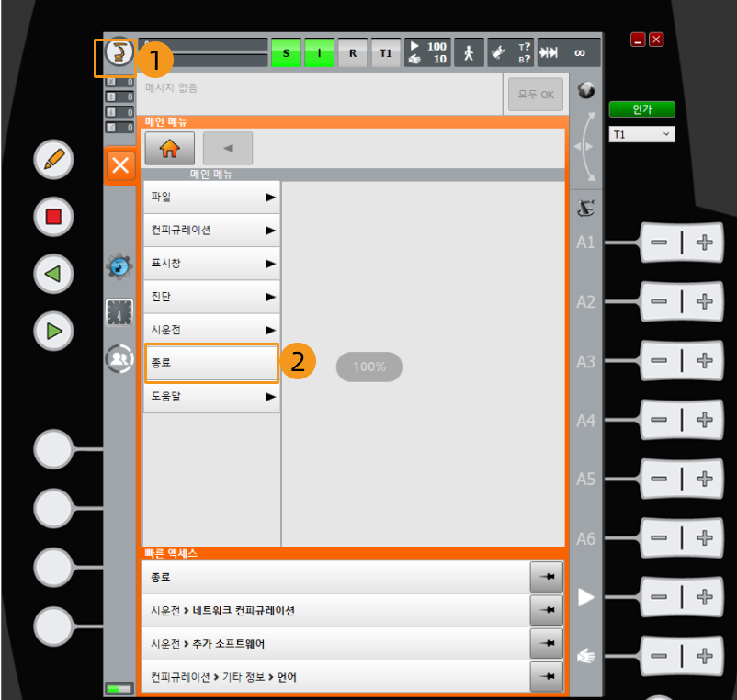The width and height of the screenshot is (737, 700).
Task: Click the pencil edit hardkey
Action: 53,159
